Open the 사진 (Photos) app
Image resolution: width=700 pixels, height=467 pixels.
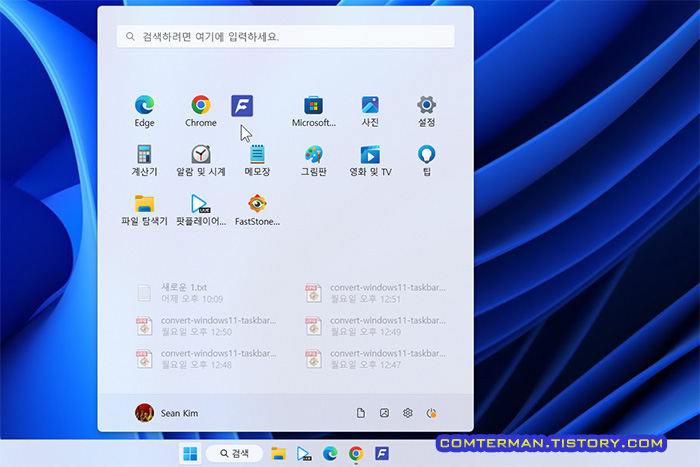370,111
